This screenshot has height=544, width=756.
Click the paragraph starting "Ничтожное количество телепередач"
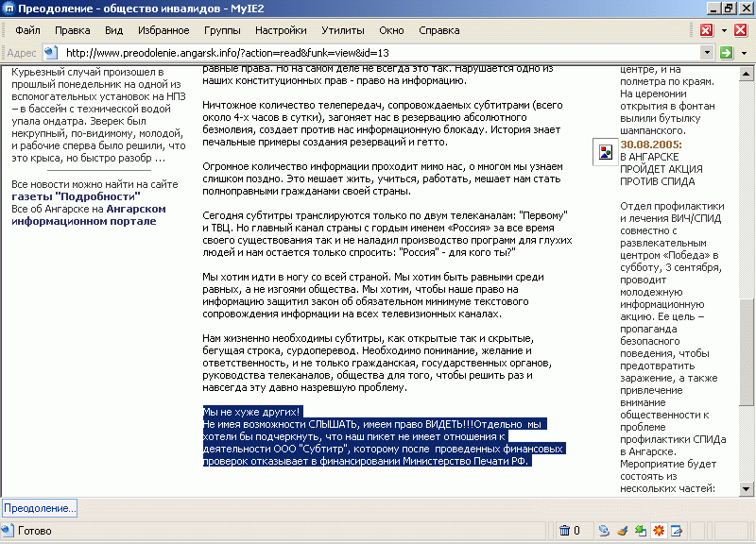[x=383, y=124]
